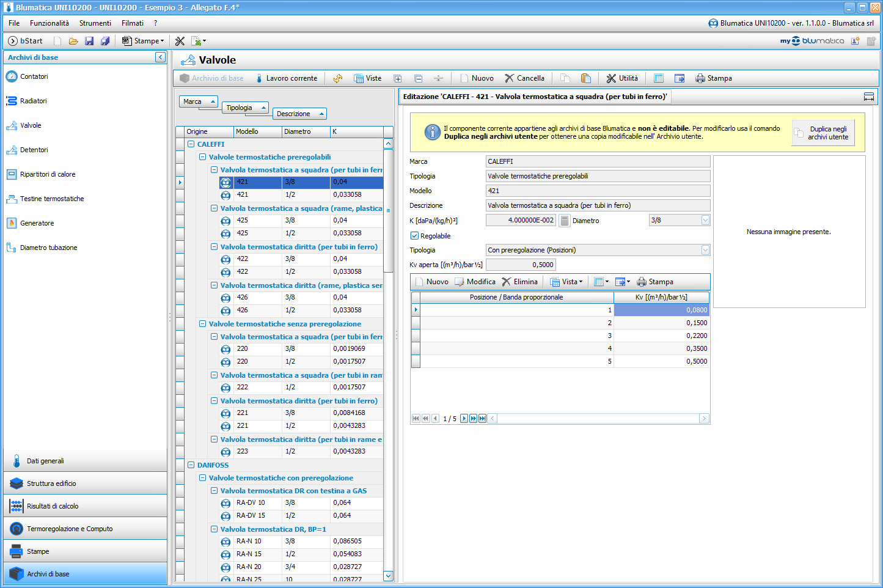Open the Detentori archive
Viewport: 883px width, 588px height.
click(x=34, y=150)
